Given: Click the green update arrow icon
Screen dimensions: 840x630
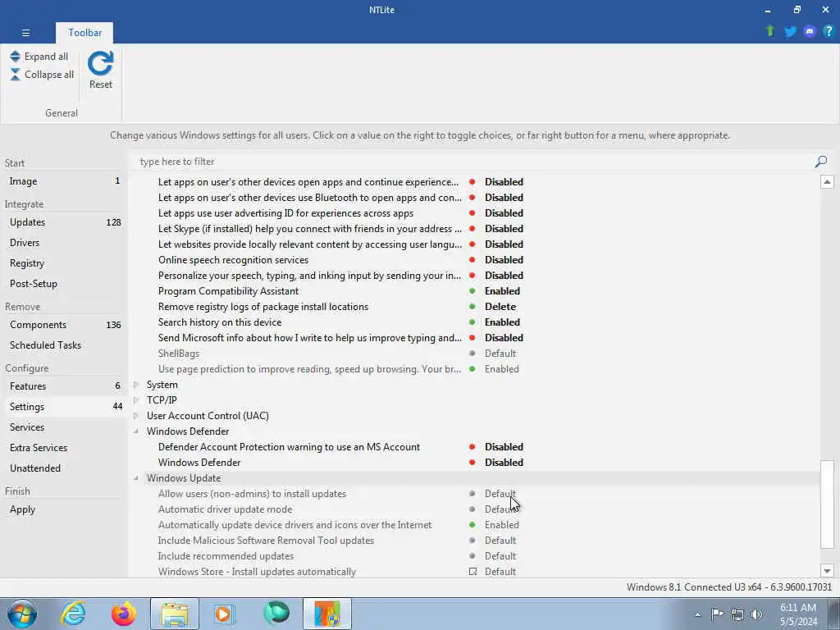Looking at the screenshot, I should [769, 31].
